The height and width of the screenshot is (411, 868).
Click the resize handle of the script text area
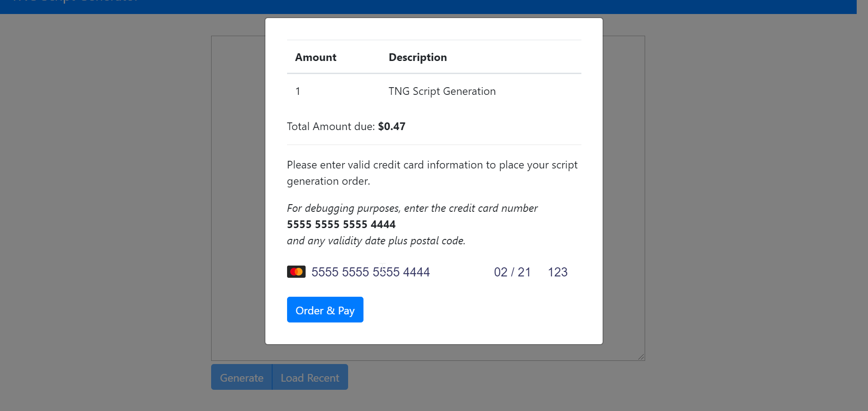click(x=641, y=357)
